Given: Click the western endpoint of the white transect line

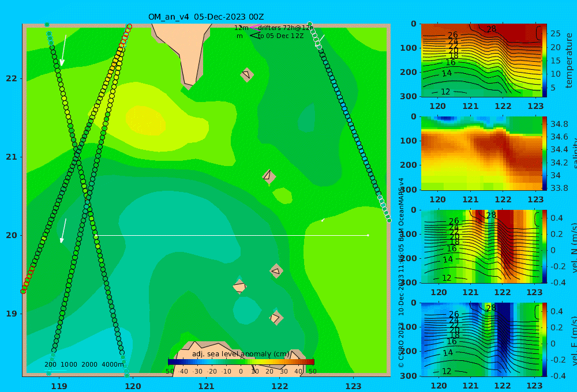Looking at the screenshot, I should [96, 235].
